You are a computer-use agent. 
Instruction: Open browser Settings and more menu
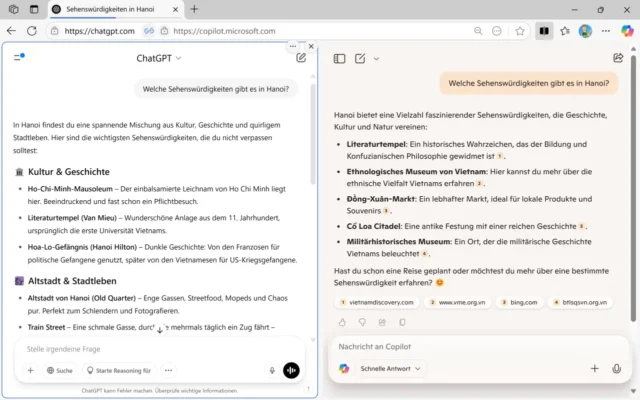[x=606, y=31]
